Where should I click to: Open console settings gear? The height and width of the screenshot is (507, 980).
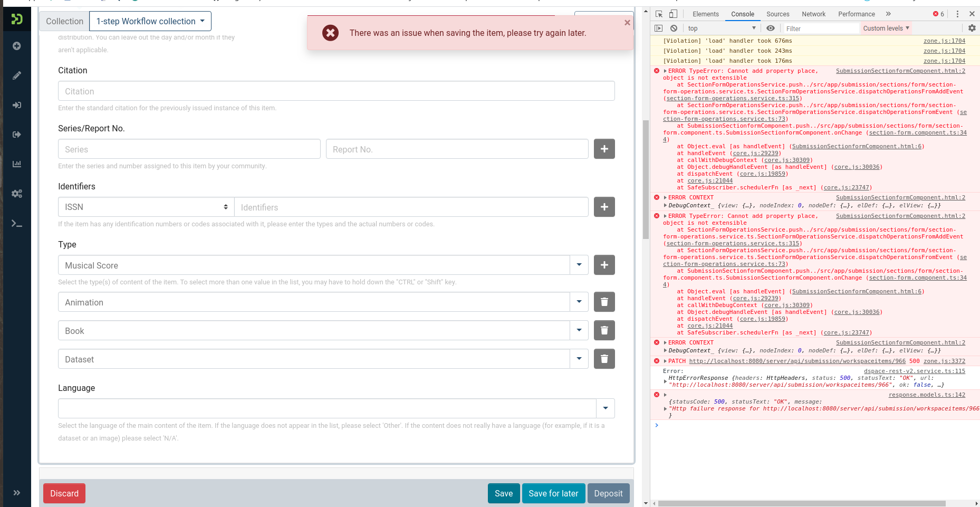pos(972,28)
